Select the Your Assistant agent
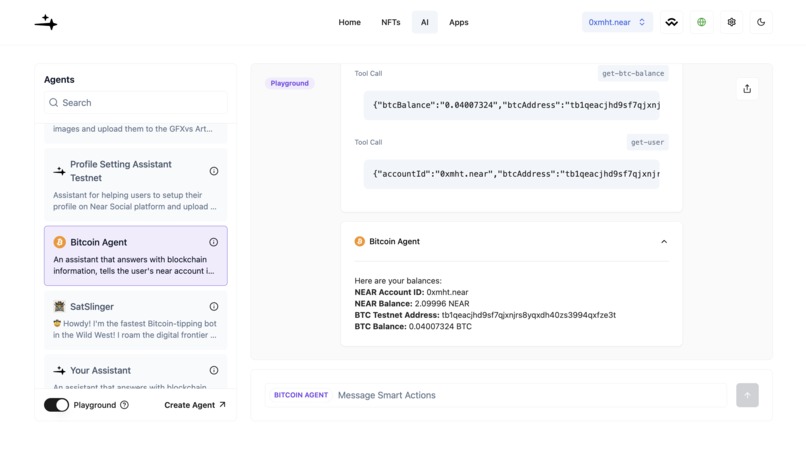Image resolution: width=806 pixels, height=451 pixels. click(136, 372)
